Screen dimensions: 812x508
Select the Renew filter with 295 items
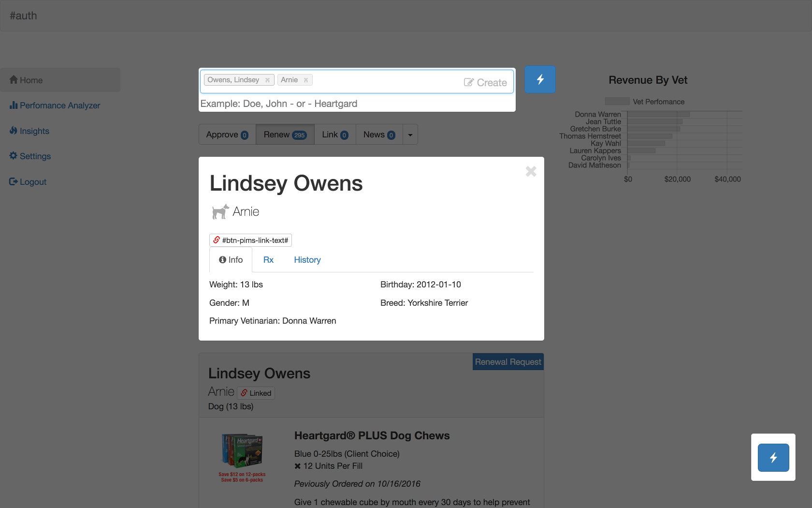pyautogui.click(x=285, y=134)
